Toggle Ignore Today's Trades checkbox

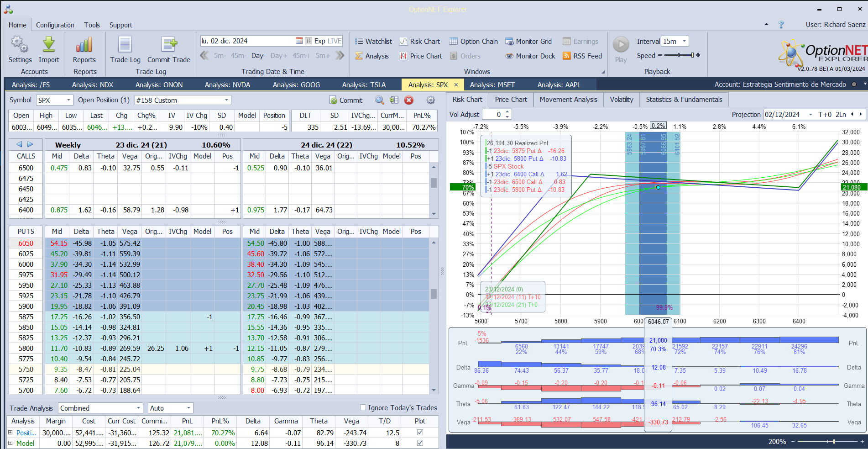(x=363, y=407)
